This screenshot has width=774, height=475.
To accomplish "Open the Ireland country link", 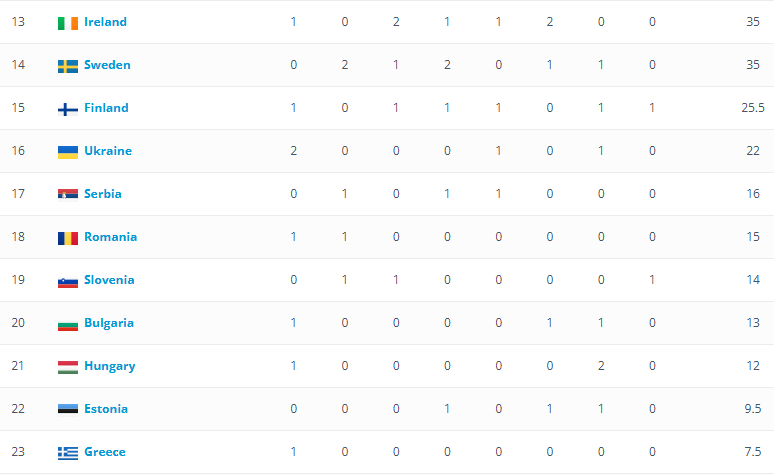I will [x=106, y=22].
